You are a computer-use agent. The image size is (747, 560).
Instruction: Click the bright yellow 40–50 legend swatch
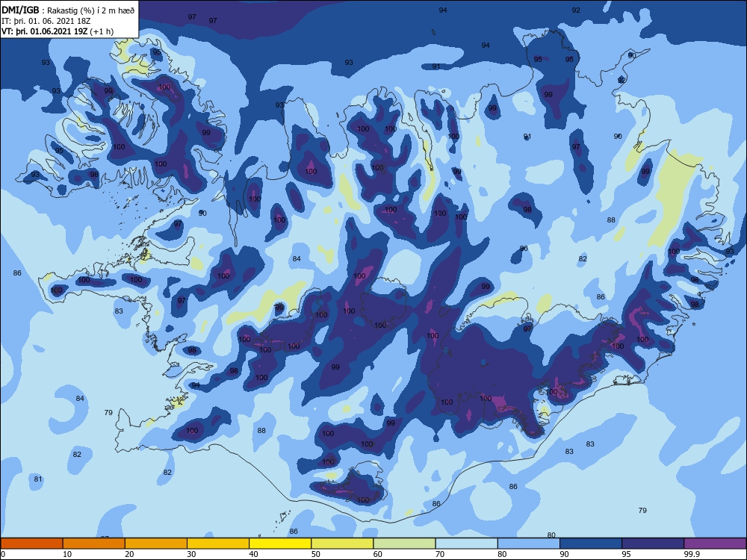click(280, 544)
